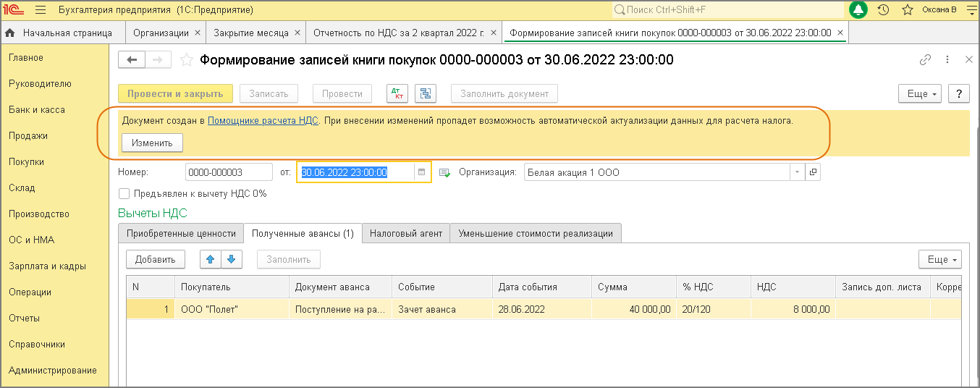Open Покупки section in sidebar
The width and height of the screenshot is (980, 388).
click(x=27, y=162)
